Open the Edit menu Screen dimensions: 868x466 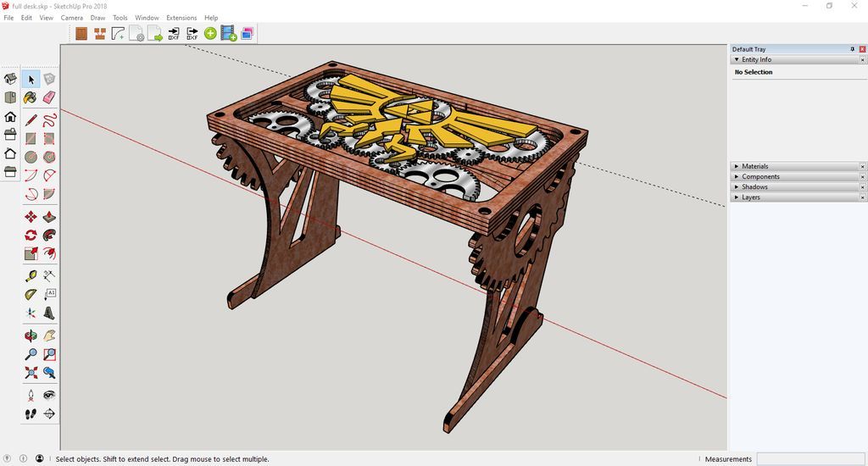[26, 18]
